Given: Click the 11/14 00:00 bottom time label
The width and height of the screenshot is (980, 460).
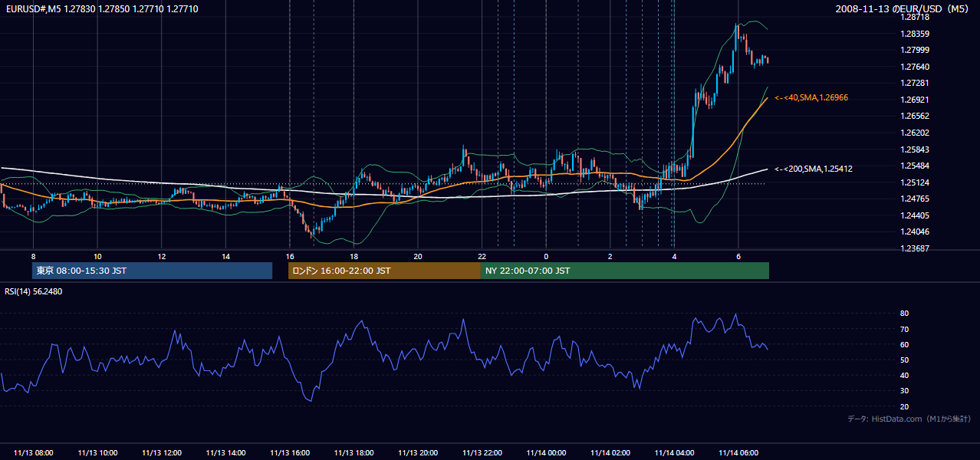Looking at the screenshot, I should [546, 453].
